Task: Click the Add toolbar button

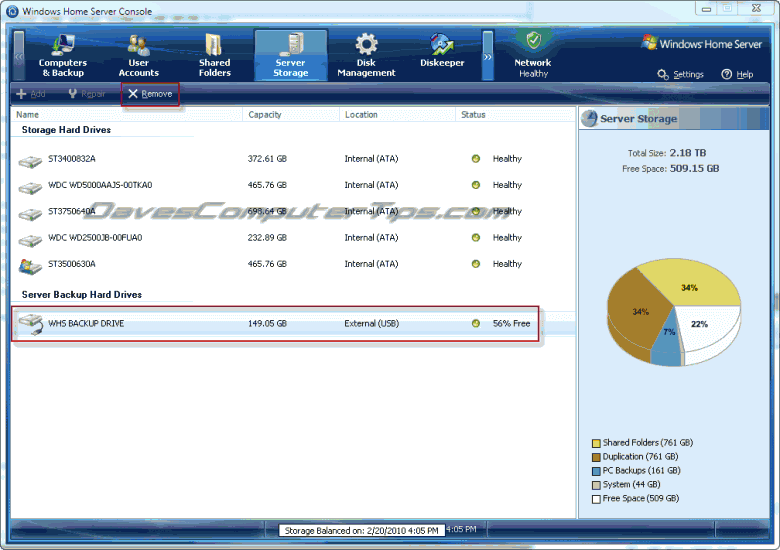Action: coord(30,93)
